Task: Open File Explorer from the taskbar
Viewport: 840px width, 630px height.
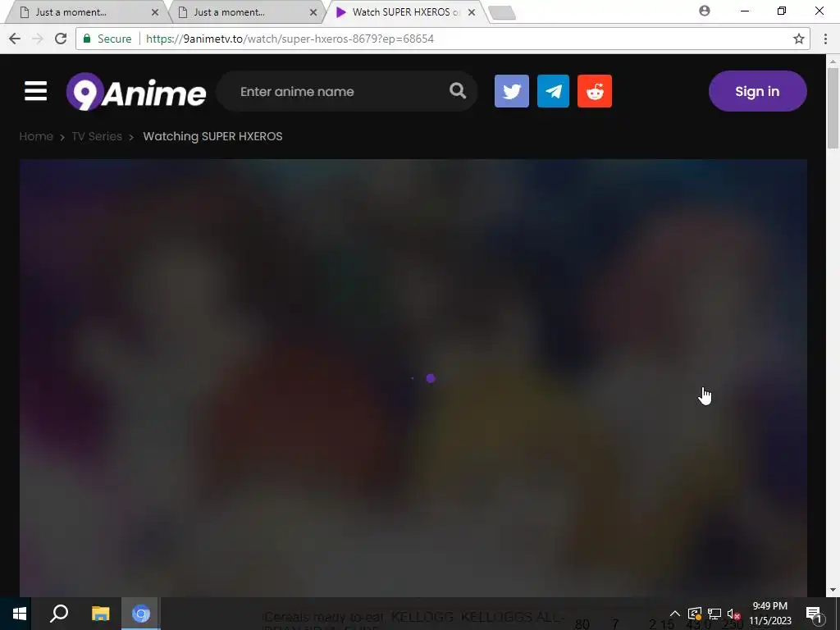Action: pos(100,614)
